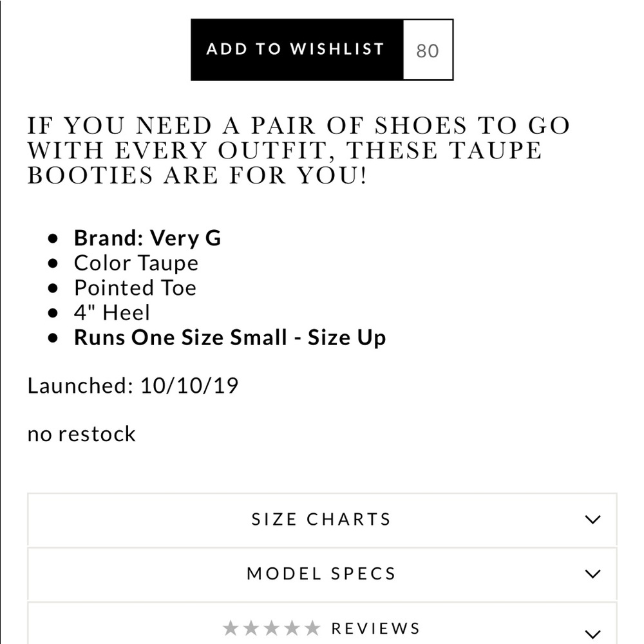
Task: Click the fourth review star
Action: click(292, 628)
